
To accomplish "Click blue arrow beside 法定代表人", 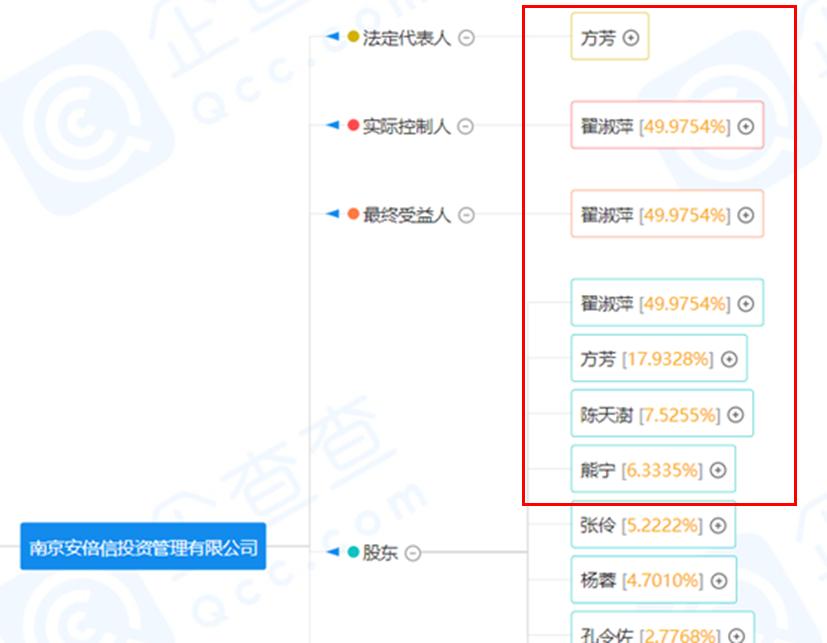I will (x=332, y=36).
